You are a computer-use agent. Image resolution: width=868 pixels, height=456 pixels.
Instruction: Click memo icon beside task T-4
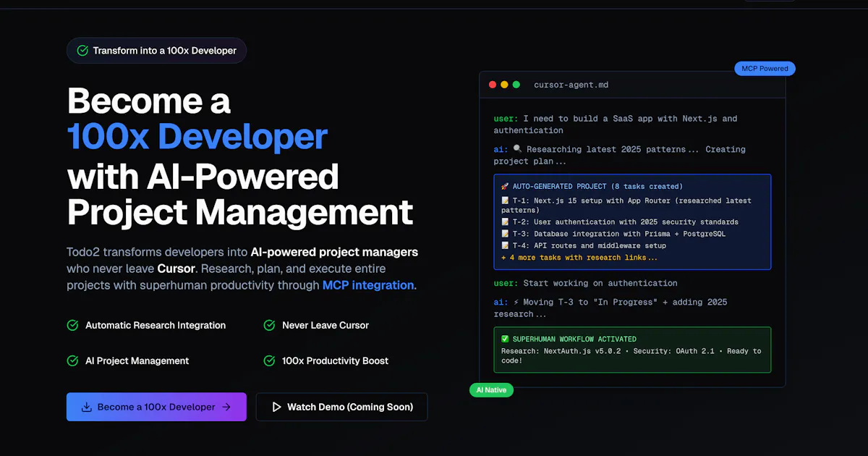pos(505,245)
